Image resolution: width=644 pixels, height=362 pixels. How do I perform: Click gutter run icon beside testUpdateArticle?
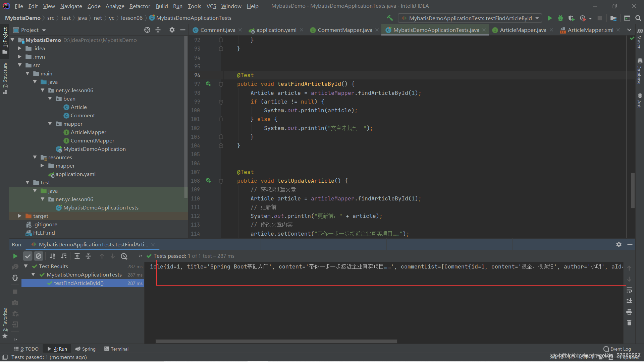pyautogui.click(x=208, y=181)
